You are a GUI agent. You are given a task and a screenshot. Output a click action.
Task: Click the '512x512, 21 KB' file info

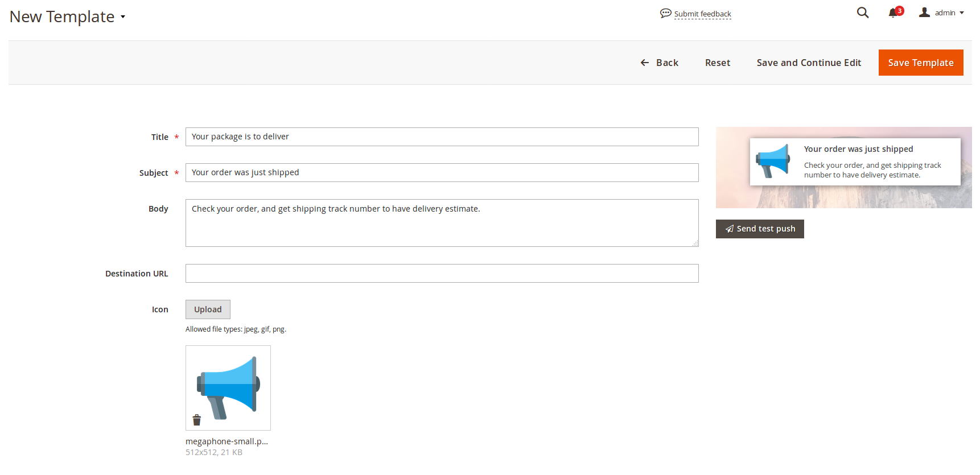[x=214, y=452]
